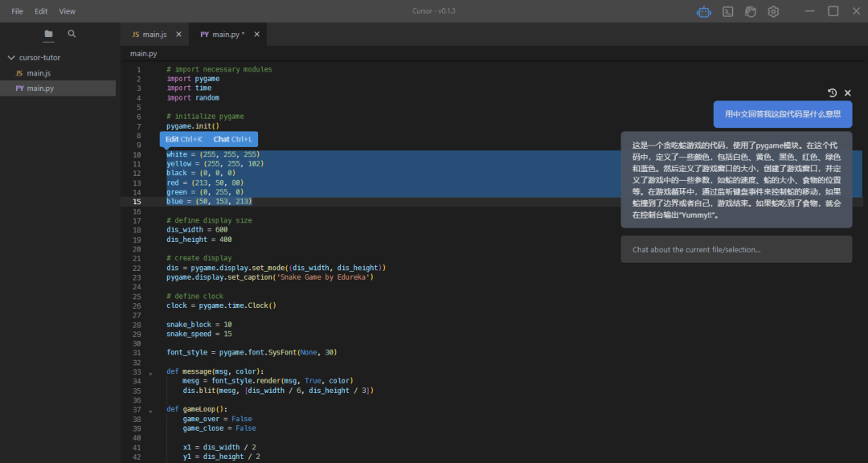This screenshot has height=463, width=868.
Task: Click line number 15 in the gutter
Action: [137, 202]
